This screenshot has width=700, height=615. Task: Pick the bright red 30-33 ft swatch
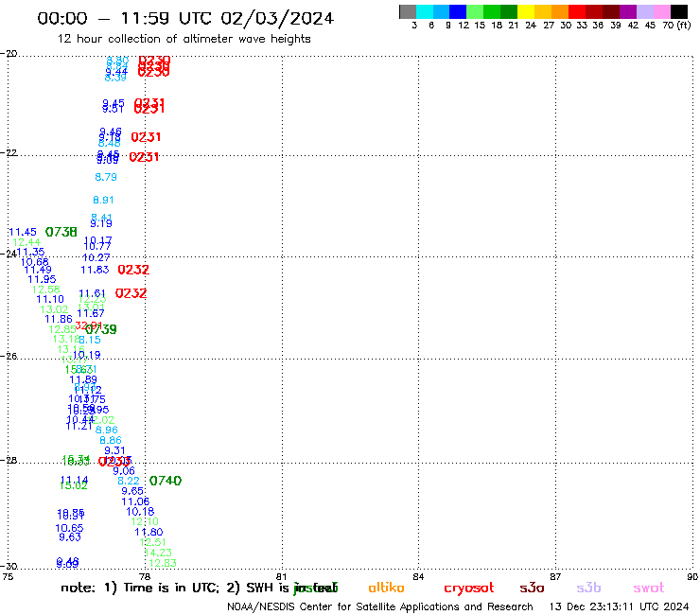point(577,12)
